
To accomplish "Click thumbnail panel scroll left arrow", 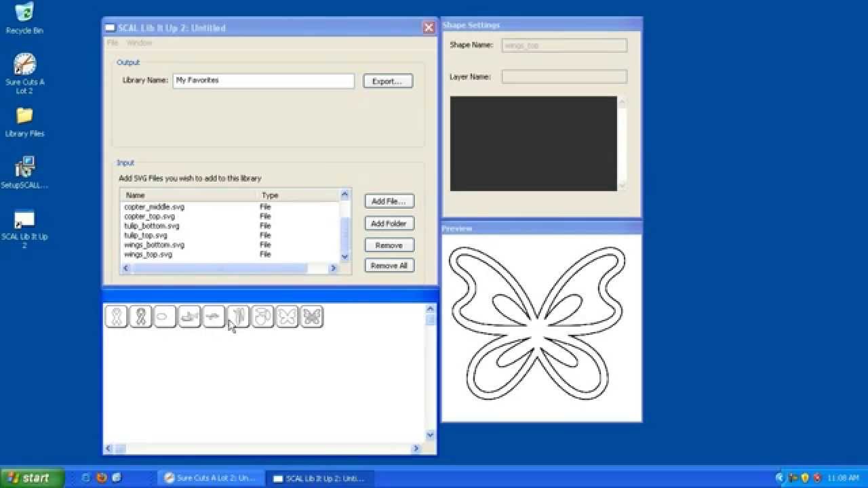I will (109, 448).
